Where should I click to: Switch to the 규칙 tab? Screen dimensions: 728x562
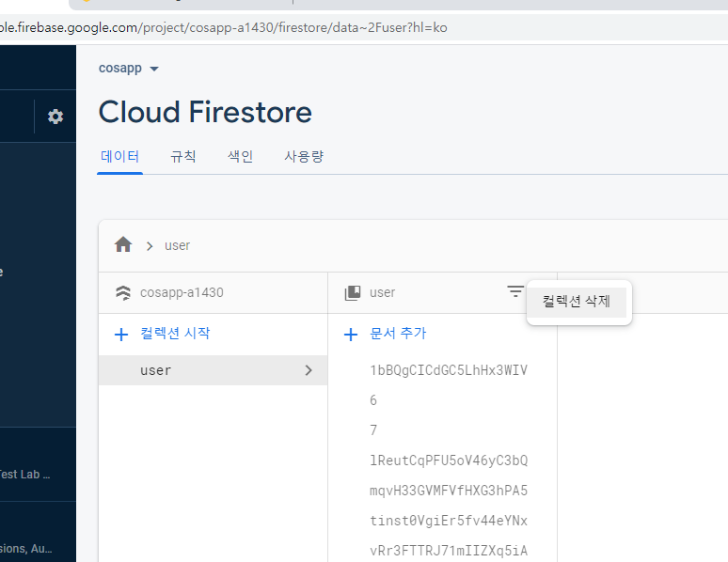(x=182, y=156)
